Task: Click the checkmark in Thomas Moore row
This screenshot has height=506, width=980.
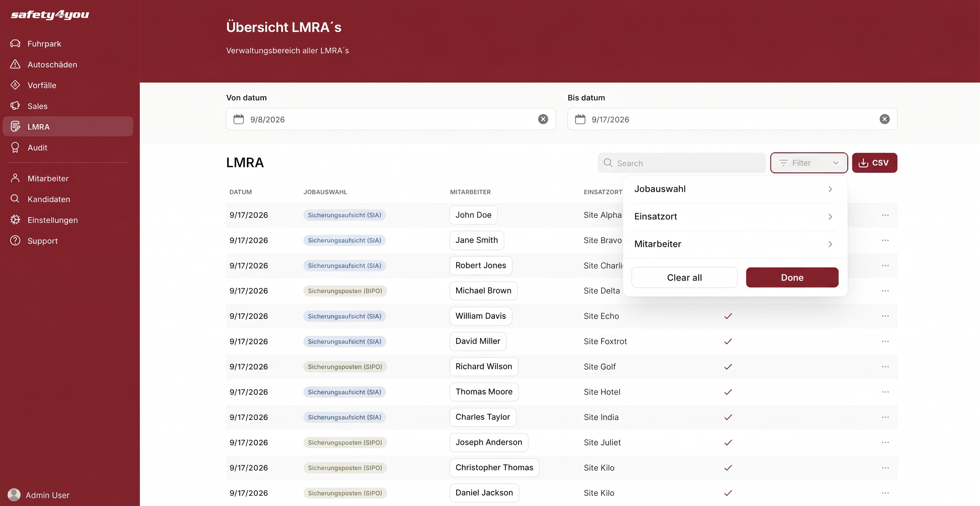Action: (x=728, y=392)
